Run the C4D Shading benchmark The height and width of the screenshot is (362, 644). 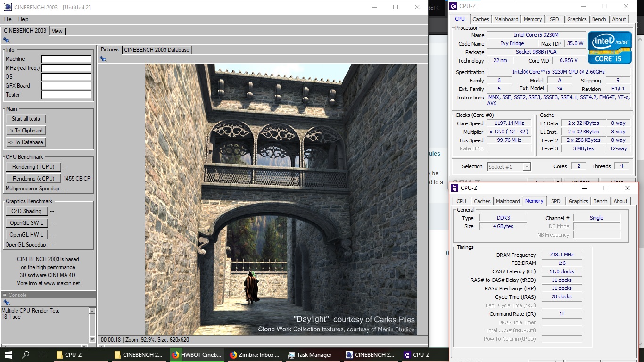pos(26,211)
